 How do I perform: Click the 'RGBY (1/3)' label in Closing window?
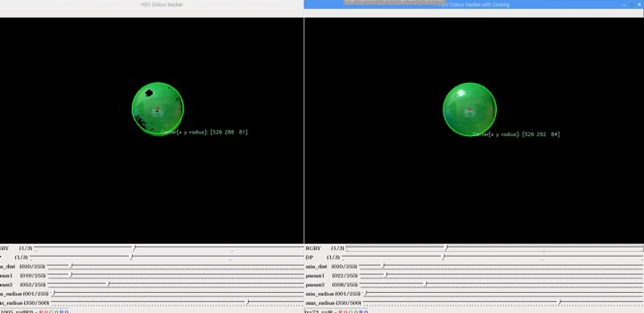click(x=325, y=248)
